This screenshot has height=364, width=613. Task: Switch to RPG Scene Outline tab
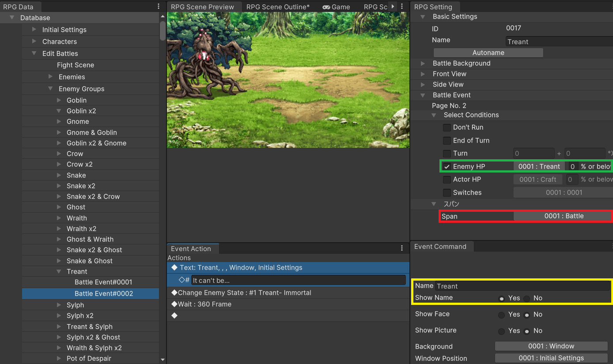tap(278, 7)
